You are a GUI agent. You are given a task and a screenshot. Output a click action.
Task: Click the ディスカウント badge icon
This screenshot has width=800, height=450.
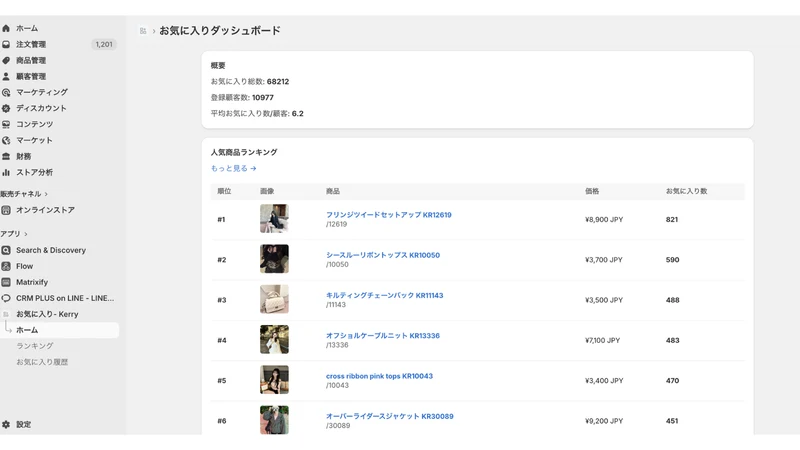(6, 108)
